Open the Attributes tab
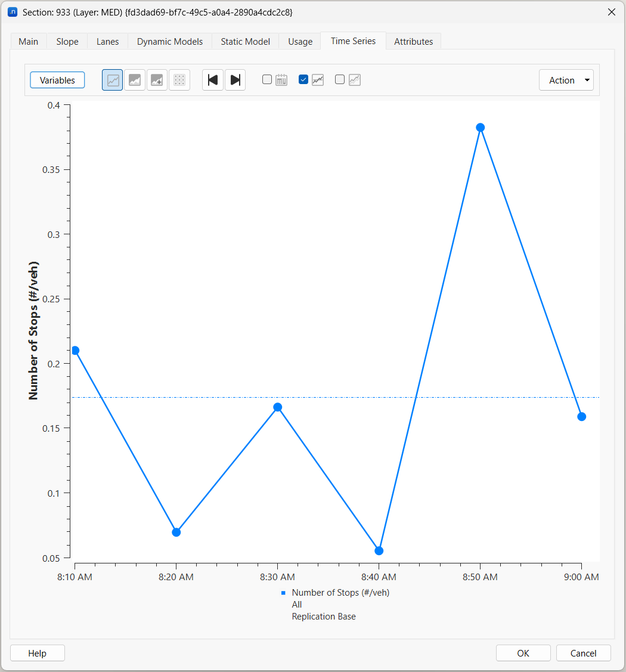Viewport: 626px width, 672px height. pyautogui.click(x=413, y=41)
